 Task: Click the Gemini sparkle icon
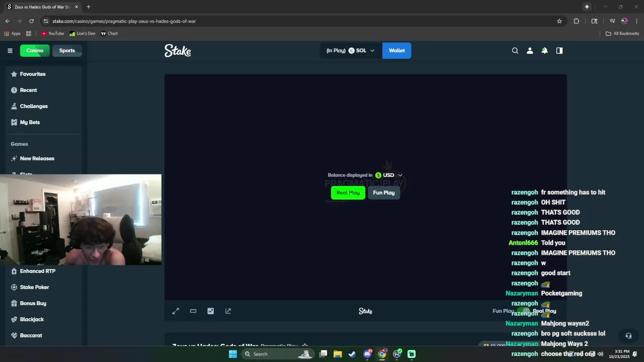coord(587,7)
